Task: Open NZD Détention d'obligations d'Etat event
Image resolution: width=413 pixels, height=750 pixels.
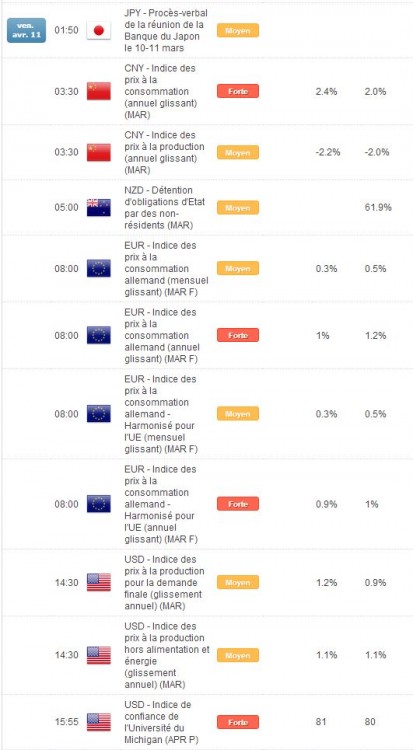Action: [x=164, y=208]
